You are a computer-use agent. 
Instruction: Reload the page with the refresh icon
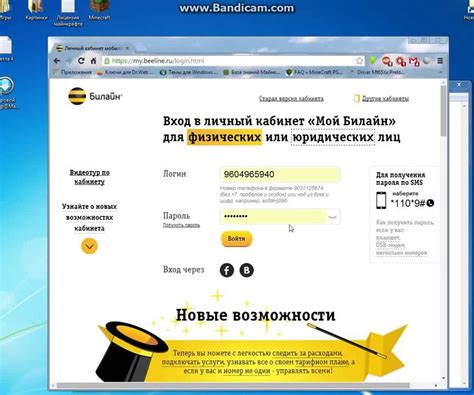pyautogui.click(x=81, y=61)
